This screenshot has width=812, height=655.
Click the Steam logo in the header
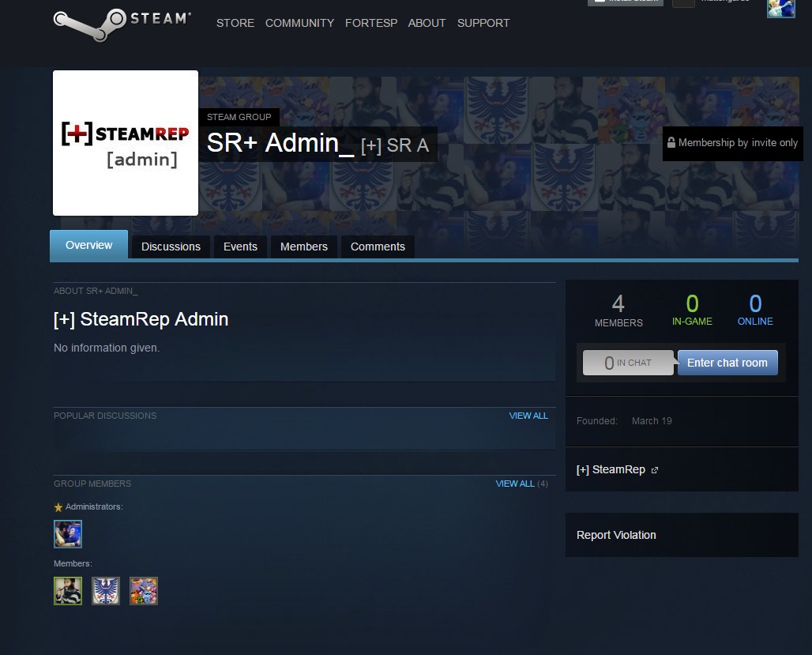pyautogui.click(x=122, y=22)
